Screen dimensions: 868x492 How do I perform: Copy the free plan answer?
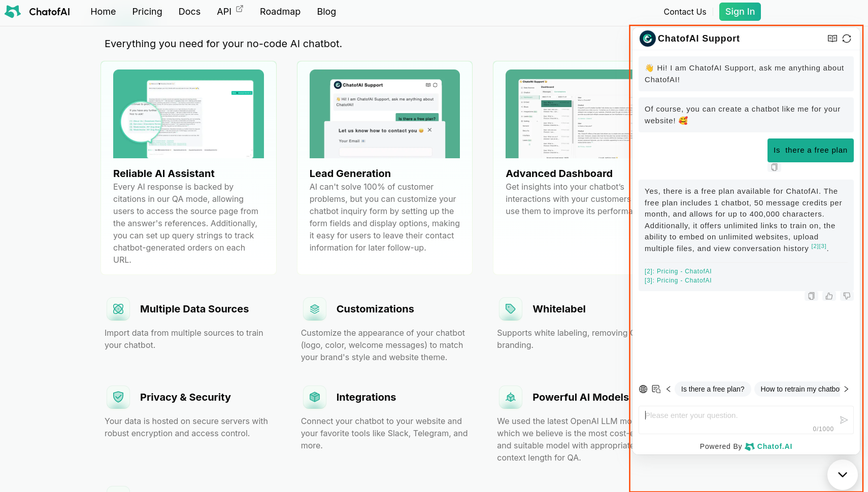click(x=811, y=296)
